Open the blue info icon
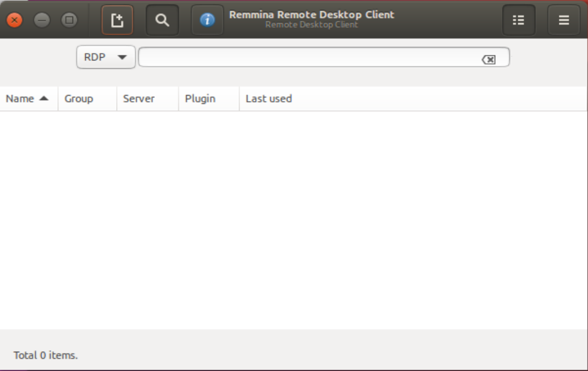This screenshot has width=588, height=371. pyautogui.click(x=207, y=20)
